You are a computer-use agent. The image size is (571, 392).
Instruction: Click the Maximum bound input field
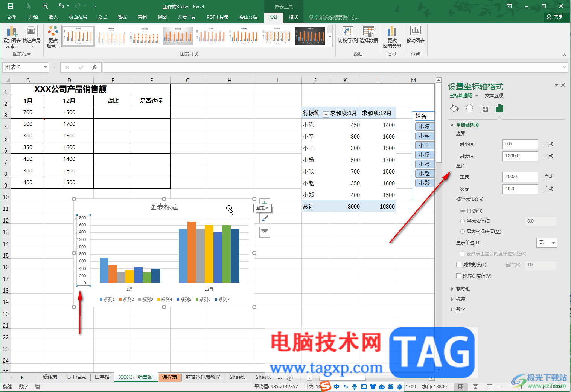pyautogui.click(x=520, y=156)
